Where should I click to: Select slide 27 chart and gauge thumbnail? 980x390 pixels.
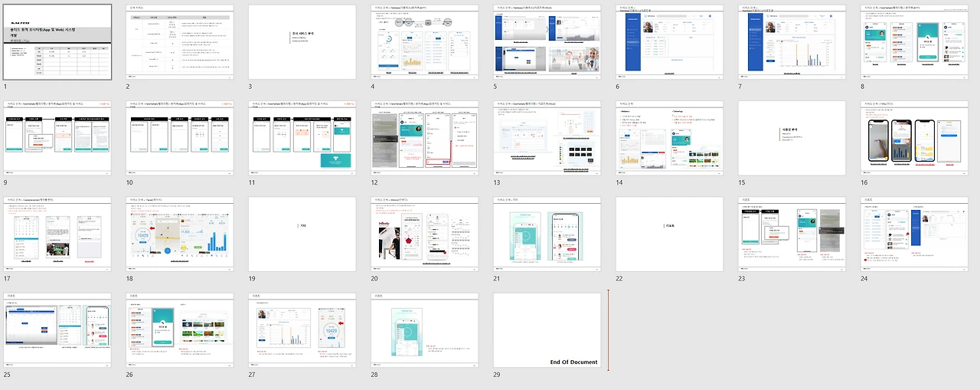point(302,329)
